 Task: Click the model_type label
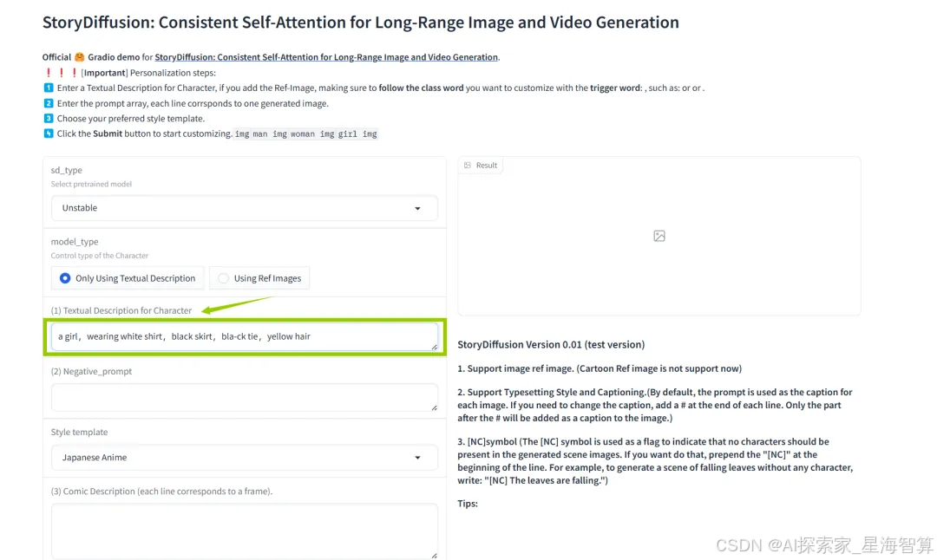click(x=75, y=242)
